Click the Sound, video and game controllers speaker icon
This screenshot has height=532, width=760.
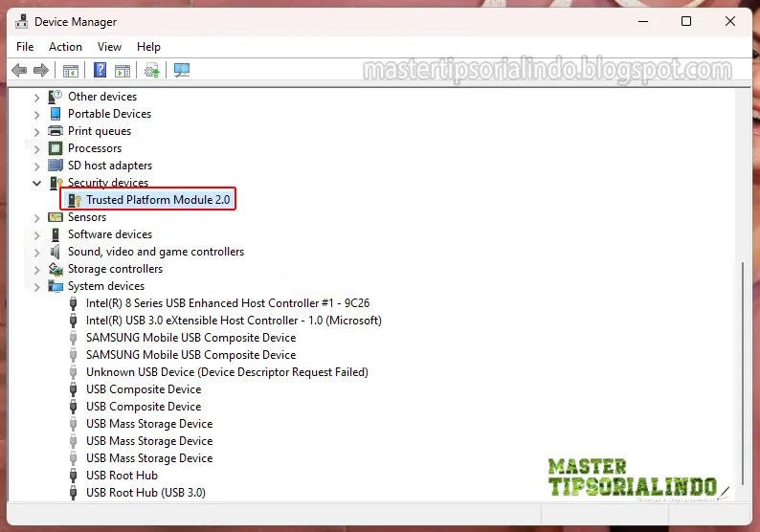(56, 252)
